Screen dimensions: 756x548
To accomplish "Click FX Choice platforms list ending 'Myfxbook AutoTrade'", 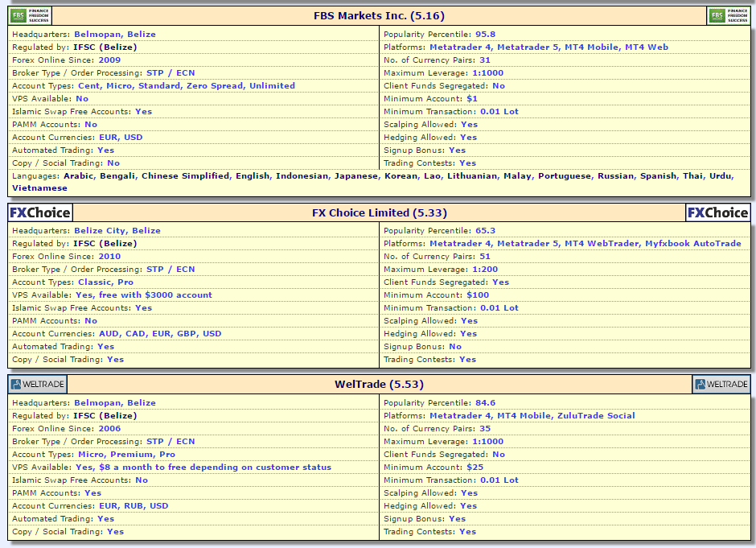I will tap(585, 244).
